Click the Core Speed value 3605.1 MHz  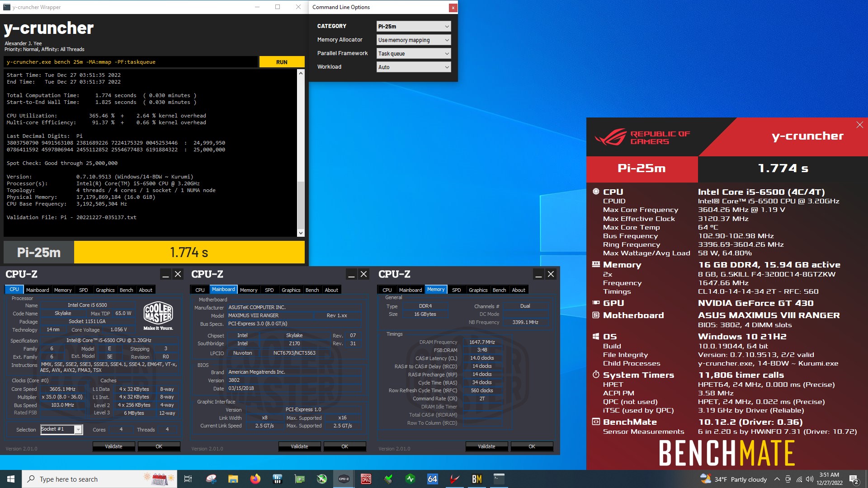[x=62, y=389]
